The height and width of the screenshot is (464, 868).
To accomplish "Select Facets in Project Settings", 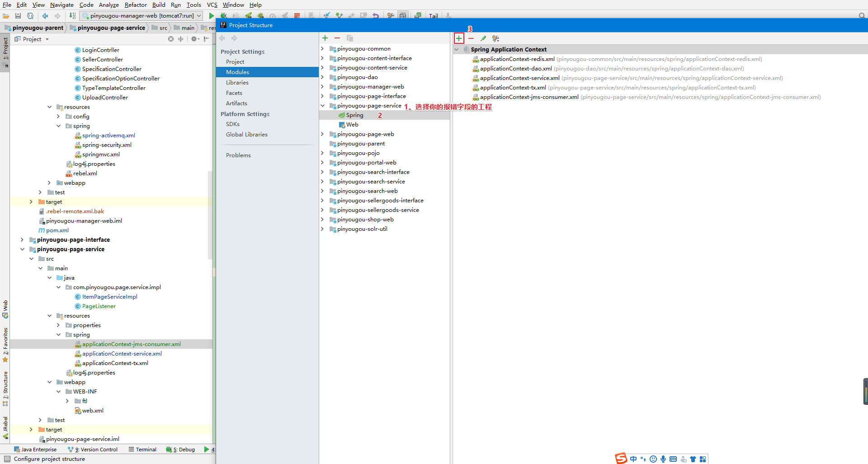I will [x=234, y=93].
